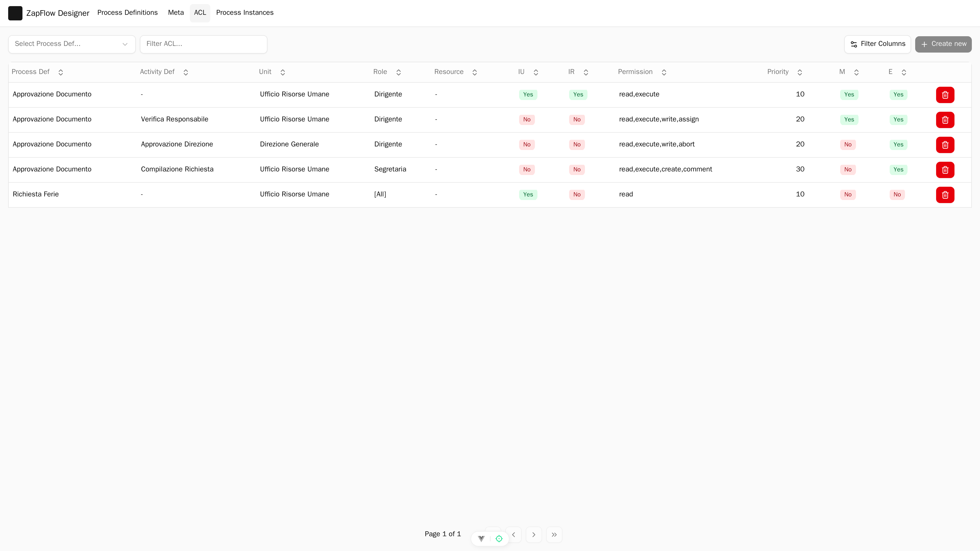Click 'Approvazione Direzione' activity cell

click(x=177, y=144)
